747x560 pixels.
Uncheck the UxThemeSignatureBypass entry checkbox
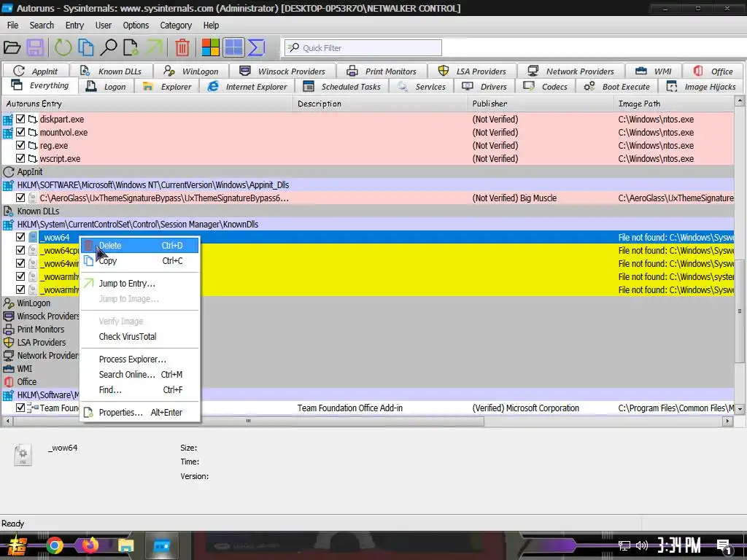(20, 198)
